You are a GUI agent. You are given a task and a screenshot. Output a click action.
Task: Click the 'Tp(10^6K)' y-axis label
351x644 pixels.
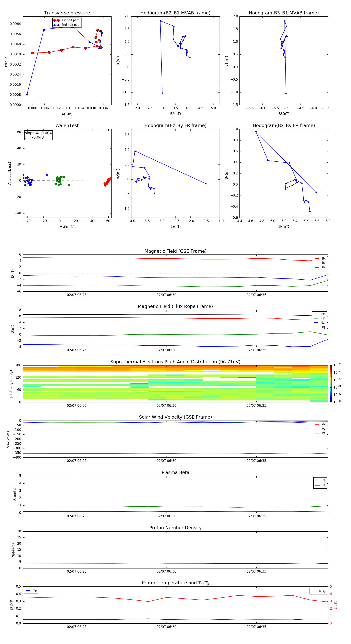(x=12, y=605)
